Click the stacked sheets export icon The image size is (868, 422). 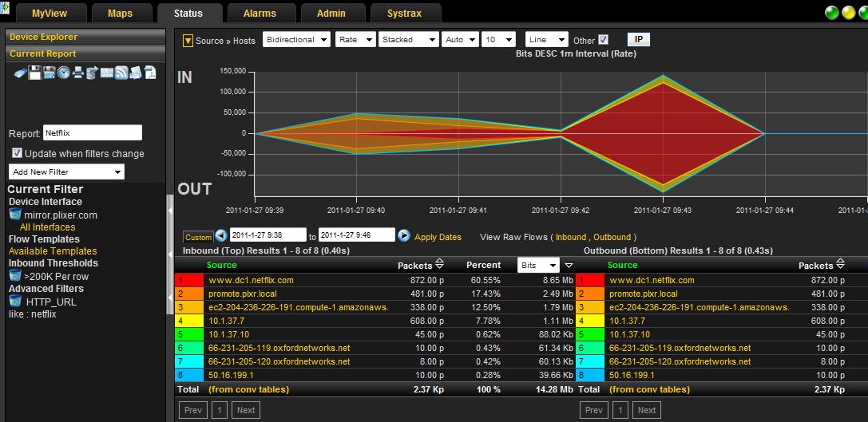pos(136,73)
